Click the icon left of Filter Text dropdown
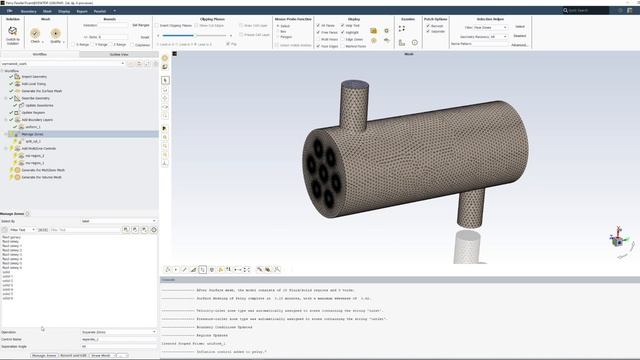Image resolution: width=640 pixels, height=360 pixels. (x=4, y=230)
